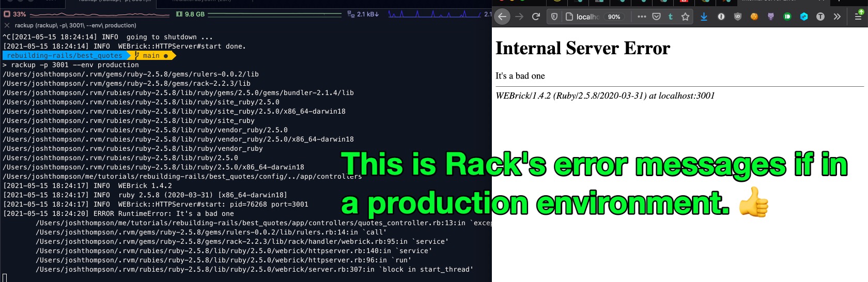Save page to Pocket
Image resolution: width=868 pixels, height=282 pixels.
656,17
